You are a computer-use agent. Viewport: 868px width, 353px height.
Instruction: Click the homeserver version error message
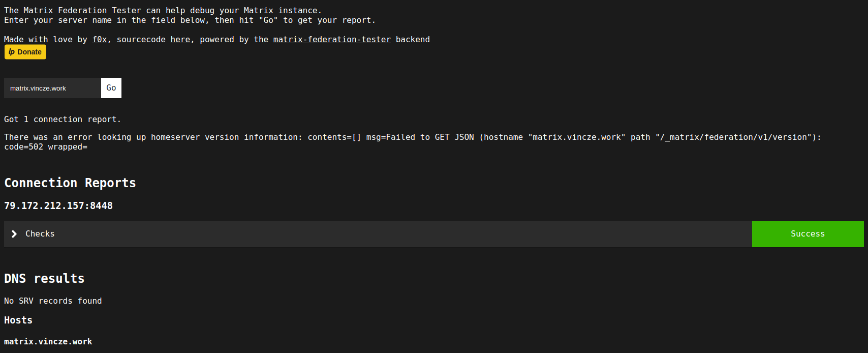(x=413, y=142)
